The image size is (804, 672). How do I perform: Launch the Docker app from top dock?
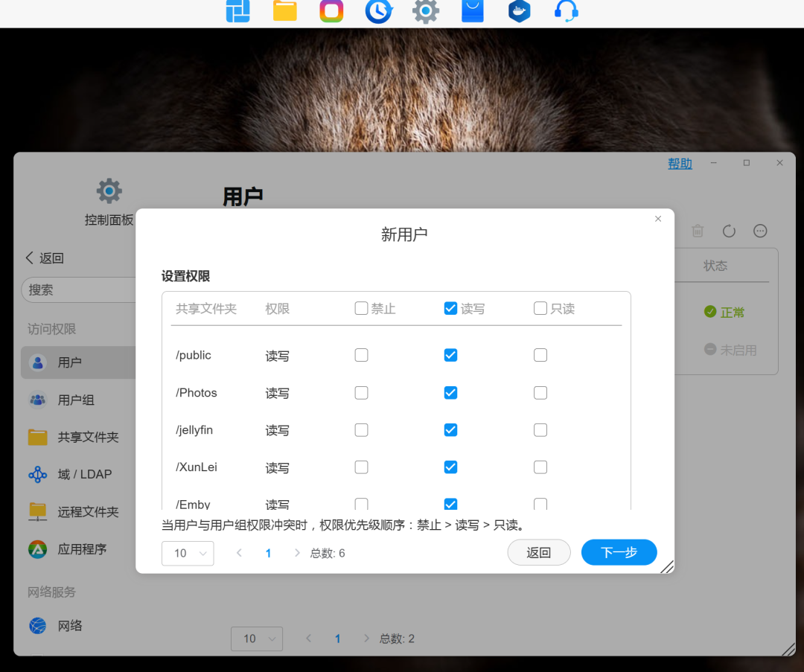519,11
